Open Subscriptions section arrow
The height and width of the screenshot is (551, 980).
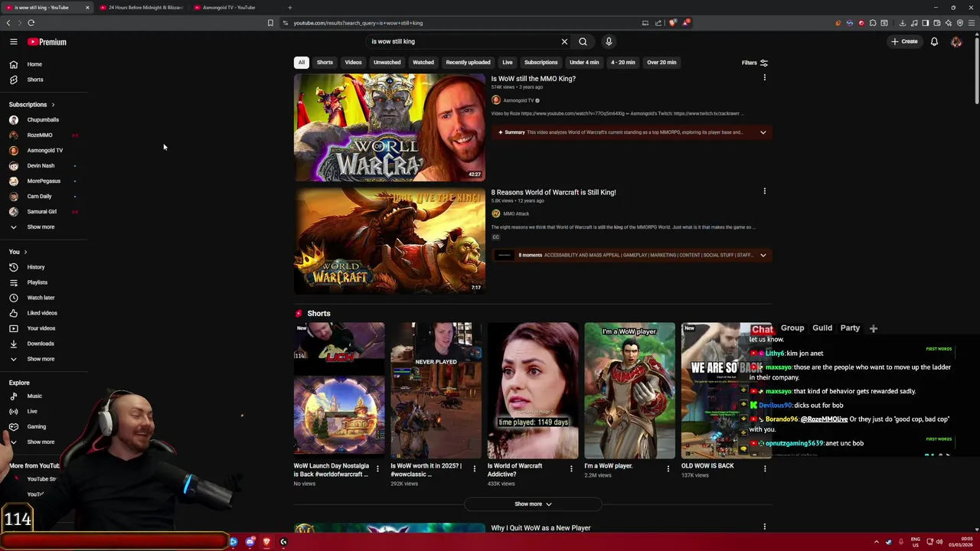click(53, 105)
